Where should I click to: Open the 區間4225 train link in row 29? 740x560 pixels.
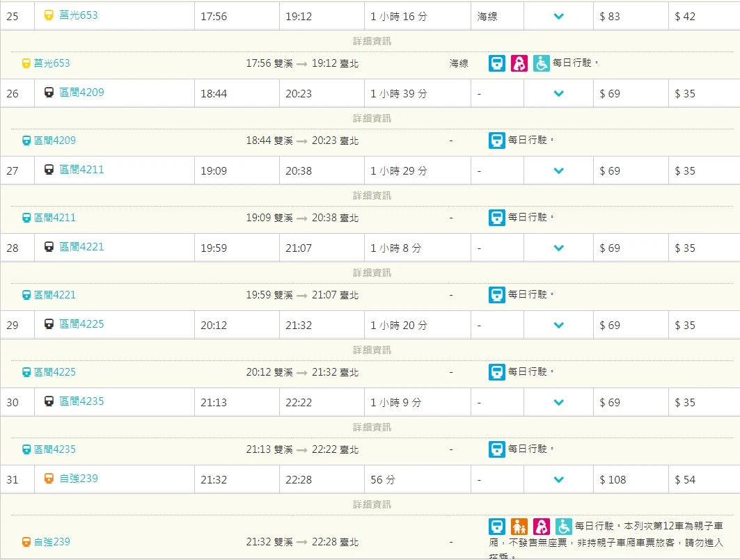pyautogui.click(x=81, y=324)
